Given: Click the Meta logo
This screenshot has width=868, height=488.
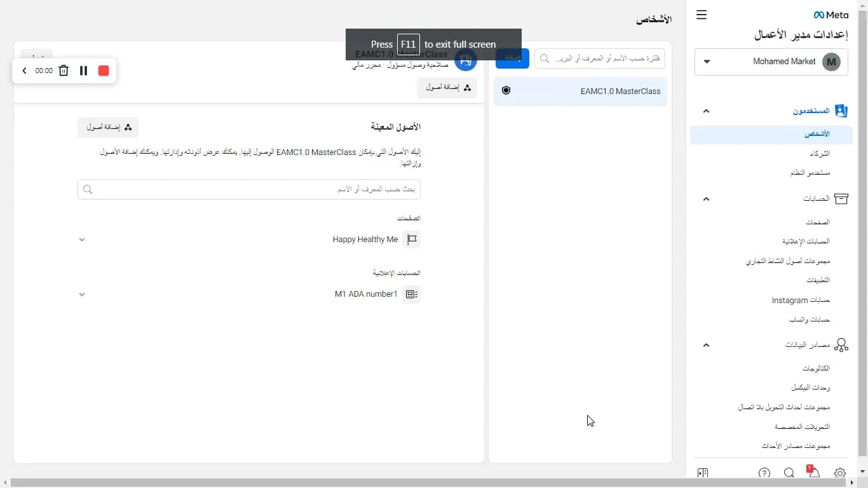Looking at the screenshot, I should click(831, 15).
